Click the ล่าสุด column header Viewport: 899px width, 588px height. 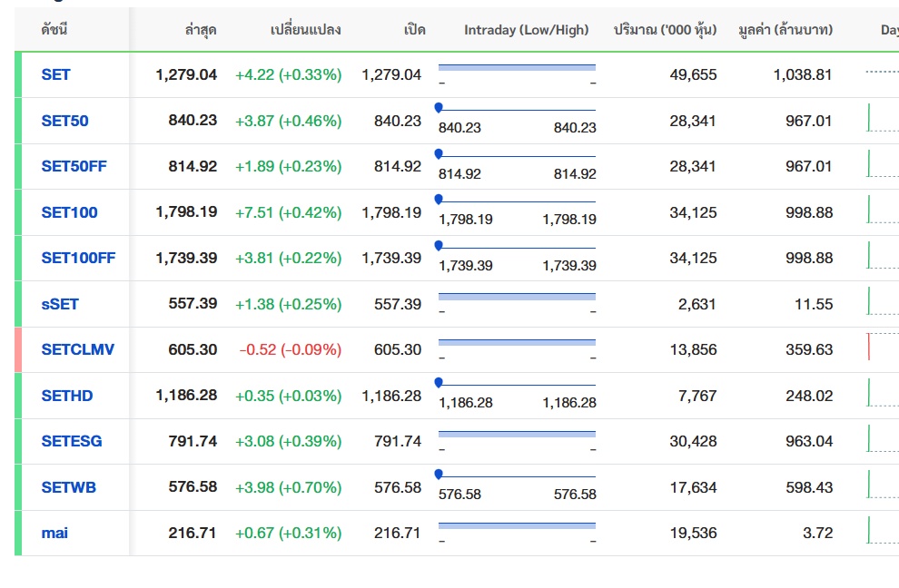tap(200, 30)
